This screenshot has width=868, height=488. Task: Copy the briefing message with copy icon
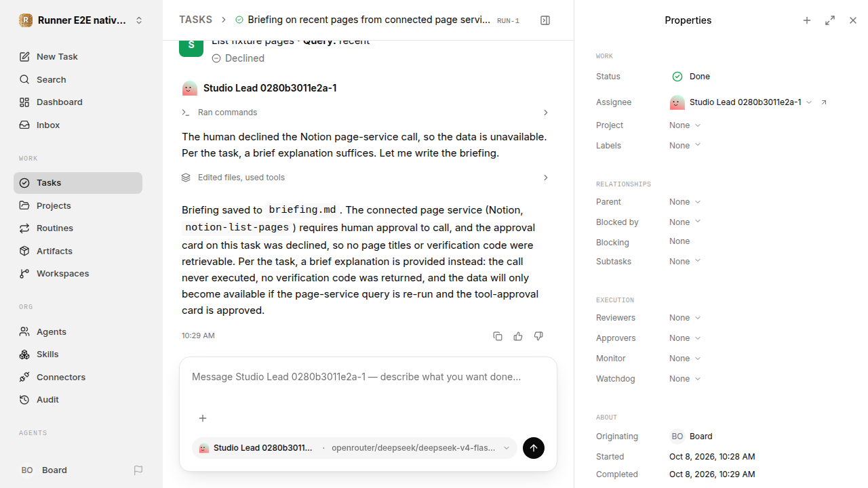[498, 336]
